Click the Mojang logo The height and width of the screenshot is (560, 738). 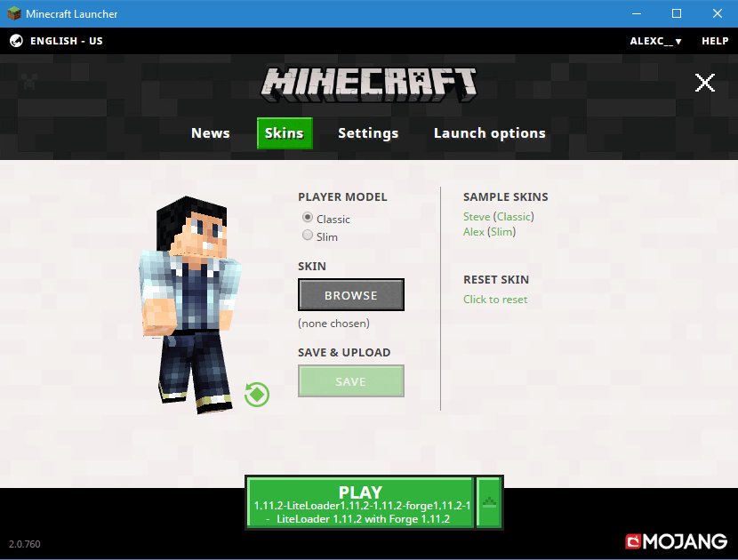[676, 541]
